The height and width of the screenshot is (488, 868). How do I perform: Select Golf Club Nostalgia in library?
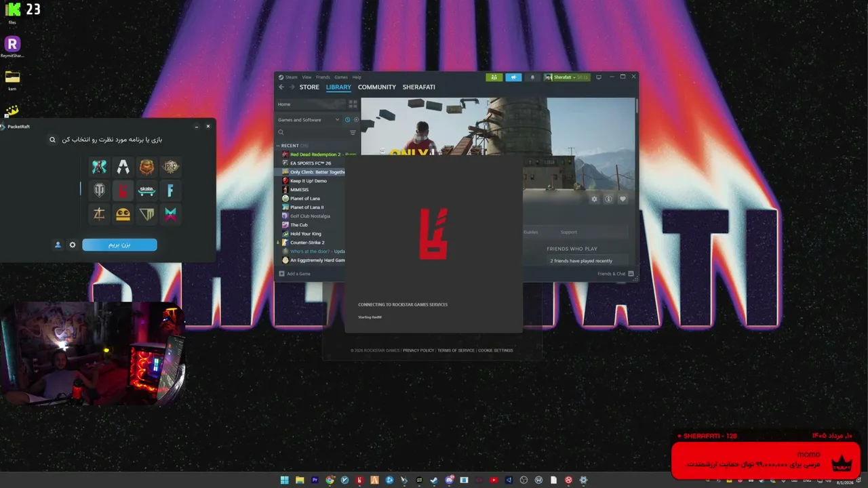pos(310,216)
